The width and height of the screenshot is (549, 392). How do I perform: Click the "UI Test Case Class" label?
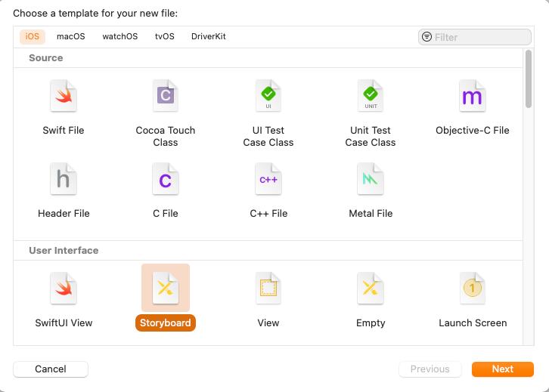click(268, 137)
